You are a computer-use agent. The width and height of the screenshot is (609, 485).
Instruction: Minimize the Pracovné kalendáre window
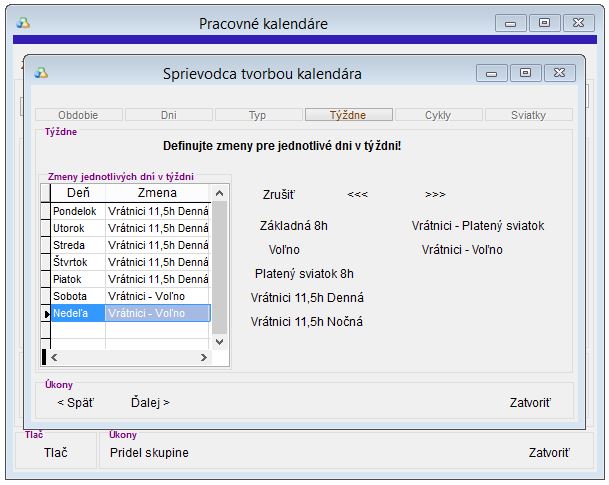pos(510,23)
